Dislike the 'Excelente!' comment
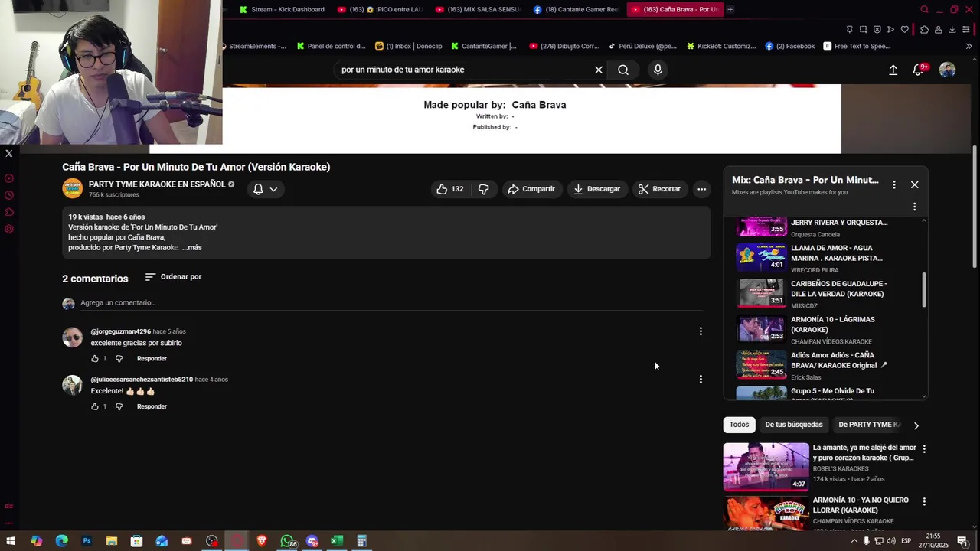 (119, 406)
